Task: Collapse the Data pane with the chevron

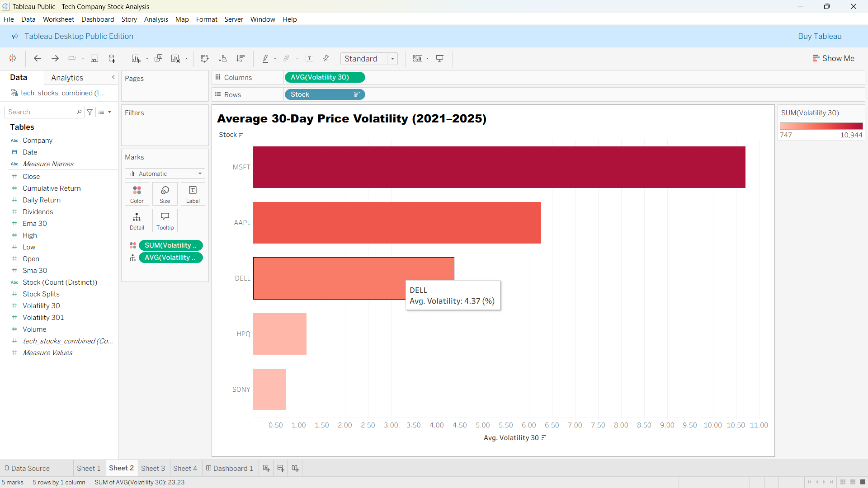Action: click(x=113, y=77)
